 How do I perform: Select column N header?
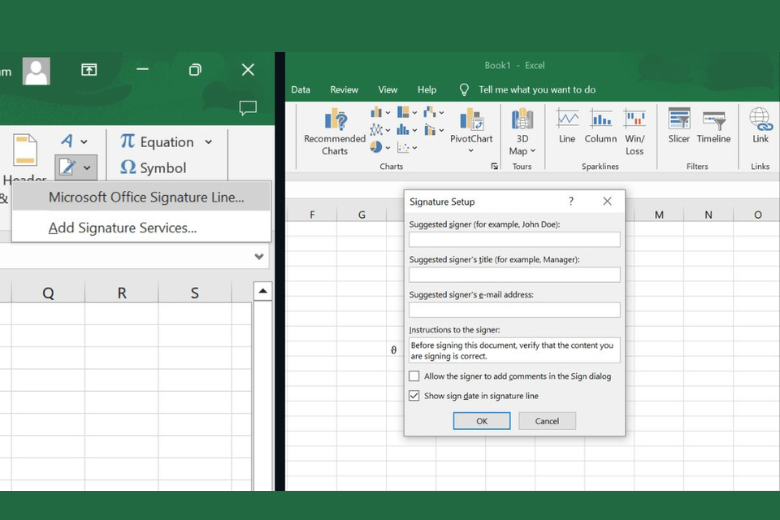coord(708,214)
